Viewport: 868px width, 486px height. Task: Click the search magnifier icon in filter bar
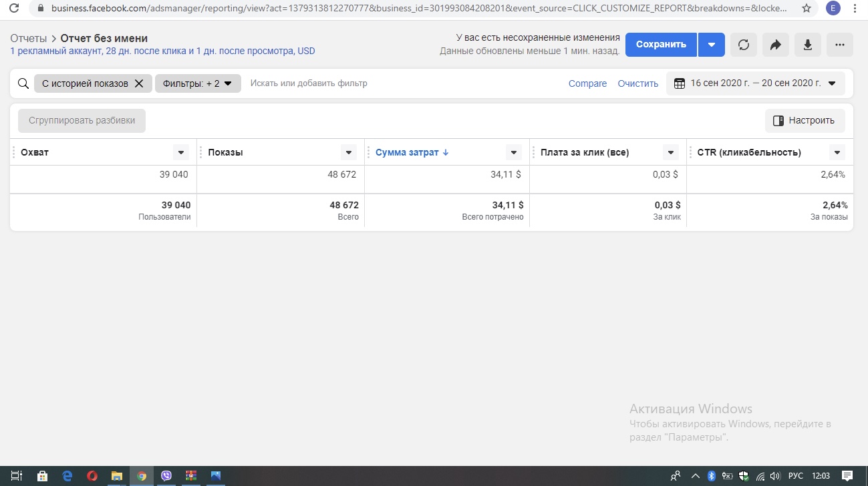tap(23, 83)
